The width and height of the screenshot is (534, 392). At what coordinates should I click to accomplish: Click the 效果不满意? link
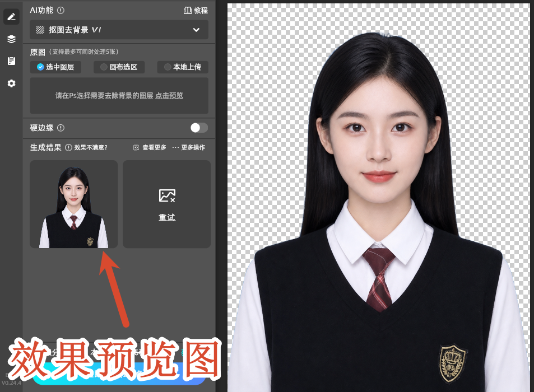pos(91,147)
